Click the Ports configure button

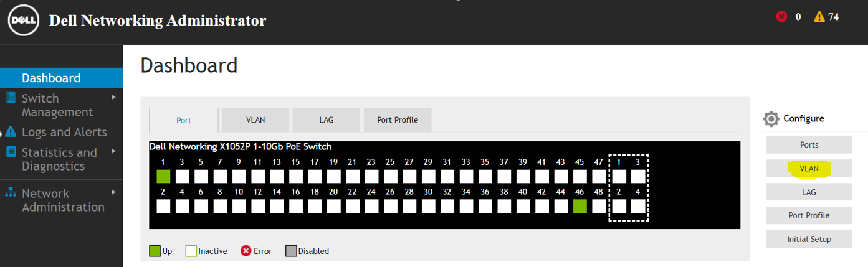(809, 144)
